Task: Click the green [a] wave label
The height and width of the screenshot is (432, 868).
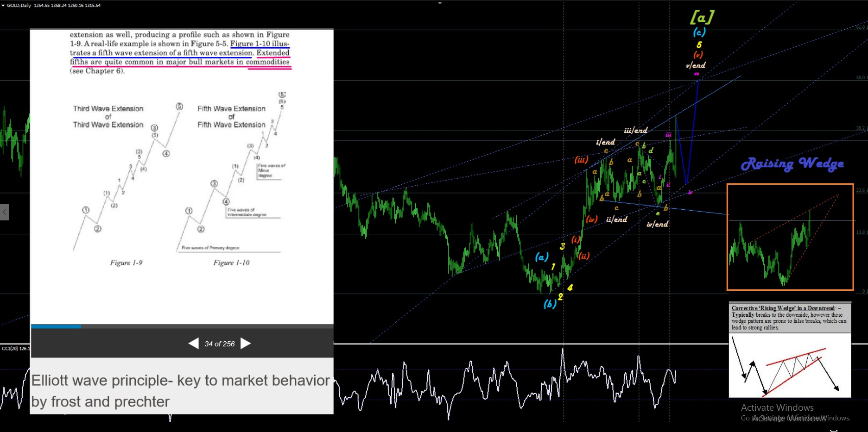Action: pos(702,18)
